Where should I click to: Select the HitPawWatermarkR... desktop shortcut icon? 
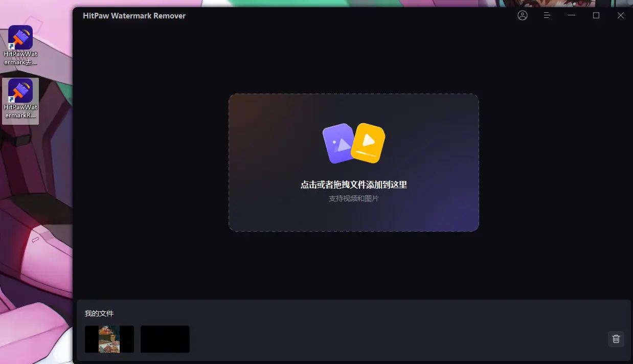(20, 91)
